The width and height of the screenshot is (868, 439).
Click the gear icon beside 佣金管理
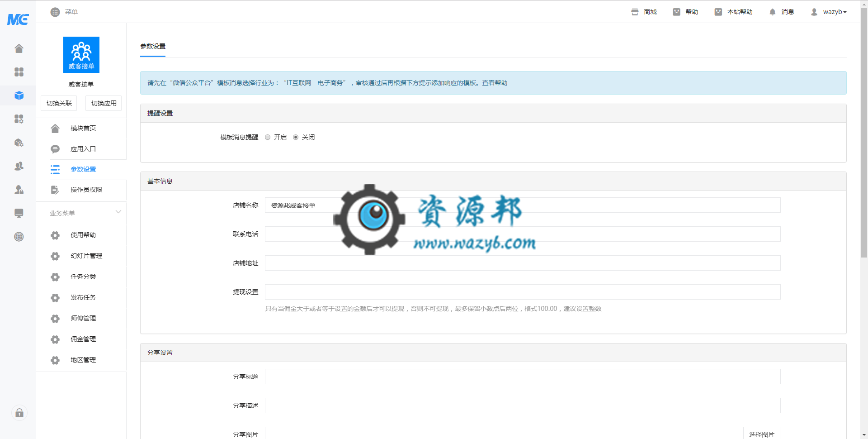tap(55, 339)
